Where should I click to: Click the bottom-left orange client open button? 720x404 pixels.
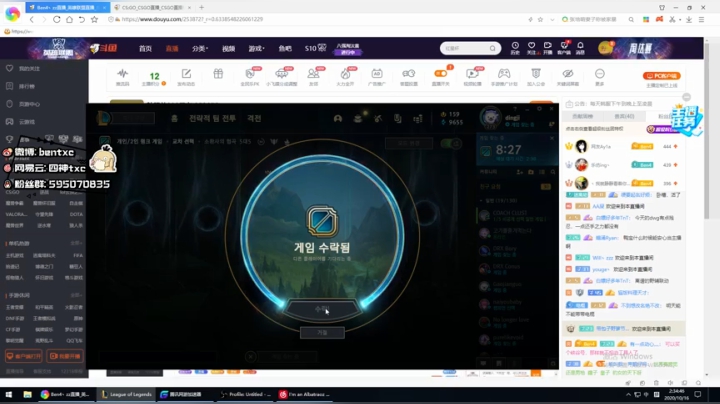pyautogui.click(x=23, y=356)
